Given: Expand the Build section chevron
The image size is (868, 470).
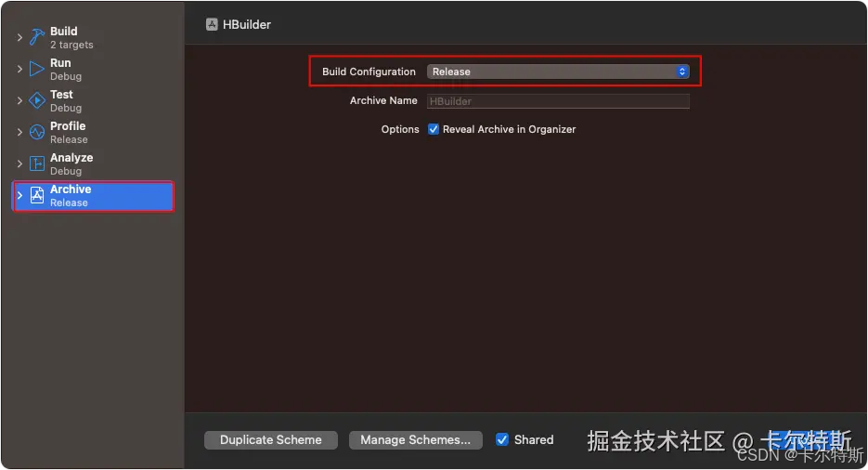Looking at the screenshot, I should (x=19, y=37).
